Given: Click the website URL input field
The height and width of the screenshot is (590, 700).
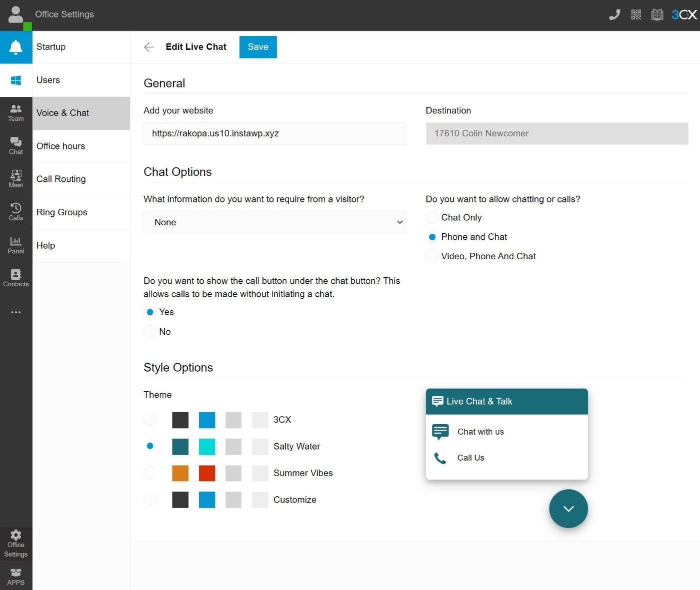Looking at the screenshot, I should (274, 133).
